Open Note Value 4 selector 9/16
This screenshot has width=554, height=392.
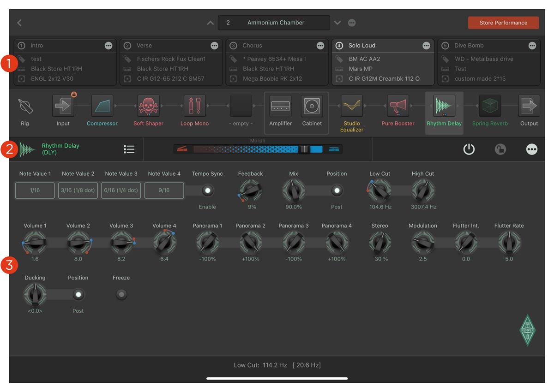[164, 190]
